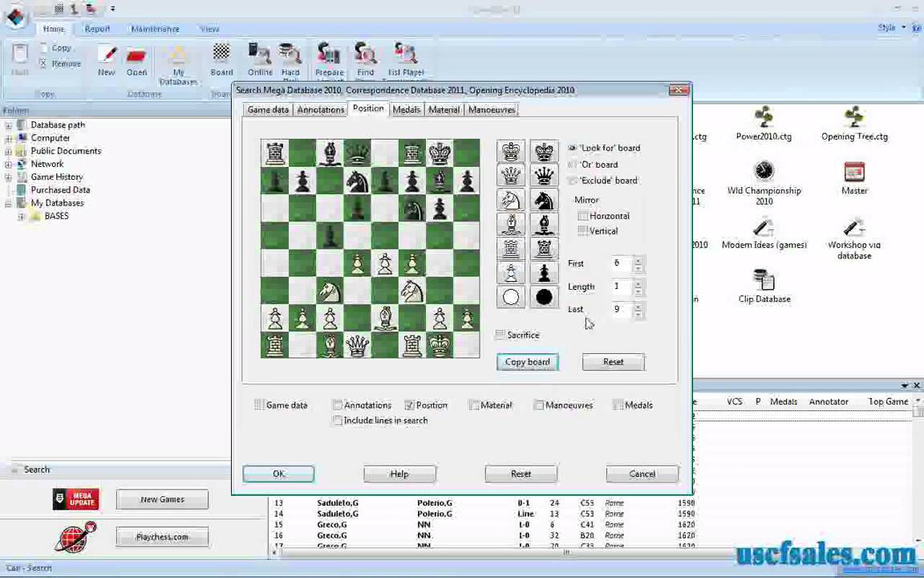Pick the black circle wildcard piece
This screenshot has width=924, height=578.
(x=544, y=297)
